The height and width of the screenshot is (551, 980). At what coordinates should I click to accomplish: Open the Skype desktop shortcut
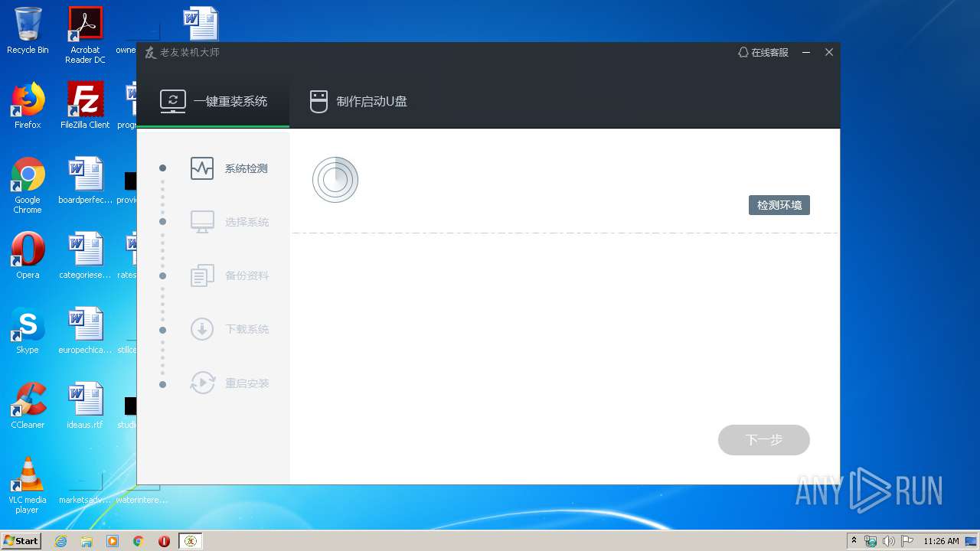click(28, 331)
